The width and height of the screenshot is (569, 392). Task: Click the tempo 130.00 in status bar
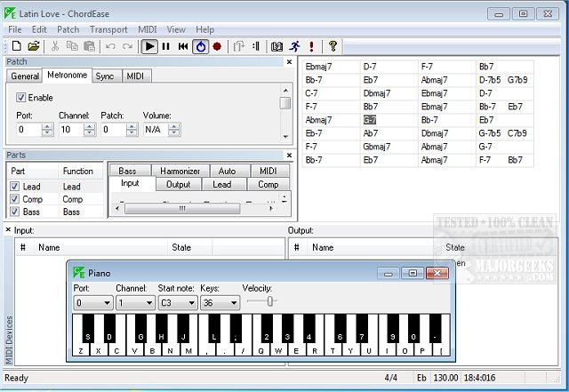pos(445,378)
